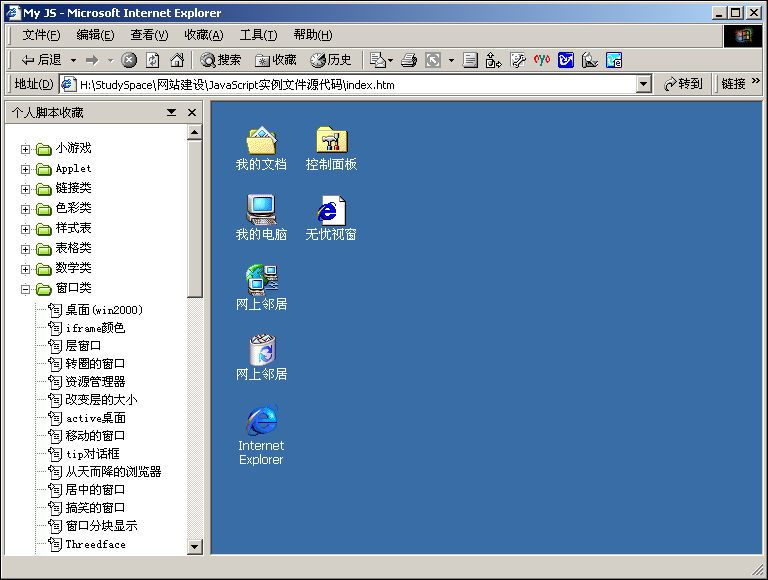This screenshot has height=580, width=768.
Task: Select 我的电脑 computer icon
Action: pyautogui.click(x=261, y=210)
